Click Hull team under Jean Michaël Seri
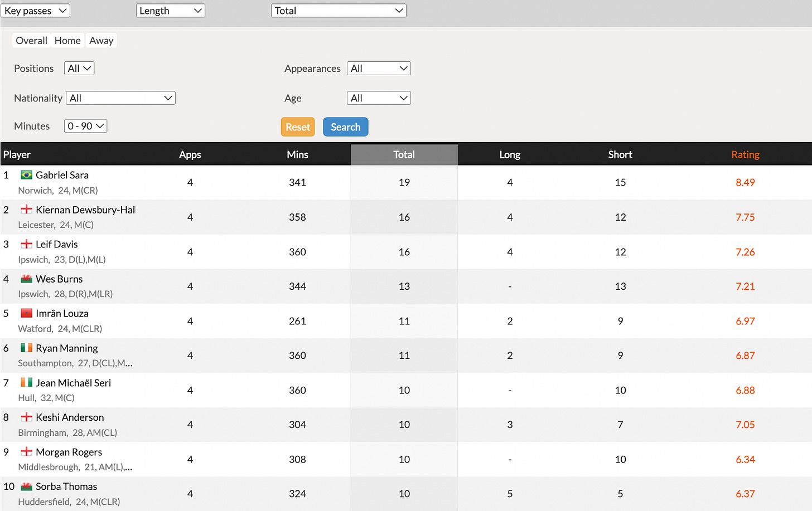812x511 pixels. (x=26, y=398)
